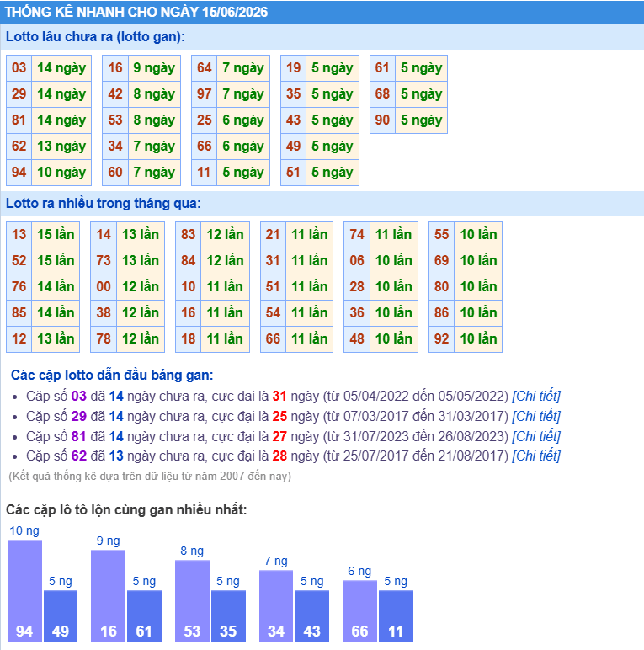Open Chi tiết link for pair 62

point(536,456)
